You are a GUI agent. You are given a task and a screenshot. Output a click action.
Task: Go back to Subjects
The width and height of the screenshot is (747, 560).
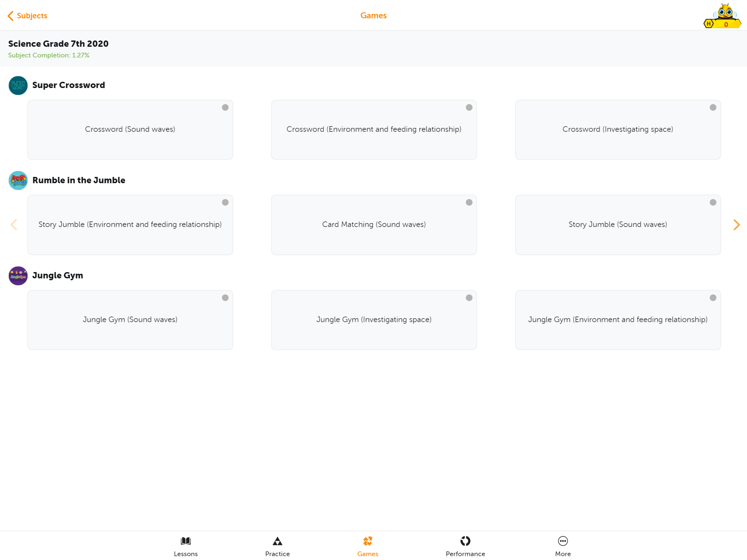click(x=27, y=16)
